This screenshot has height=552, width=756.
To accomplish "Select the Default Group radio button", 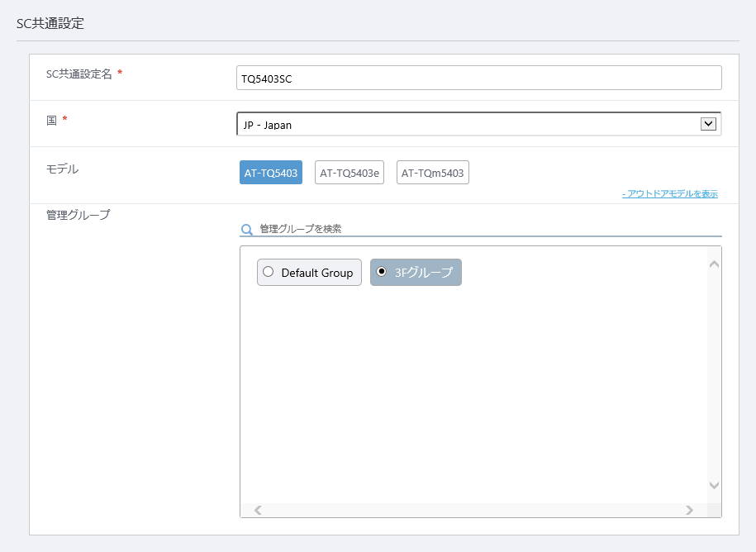I will pyautogui.click(x=268, y=272).
